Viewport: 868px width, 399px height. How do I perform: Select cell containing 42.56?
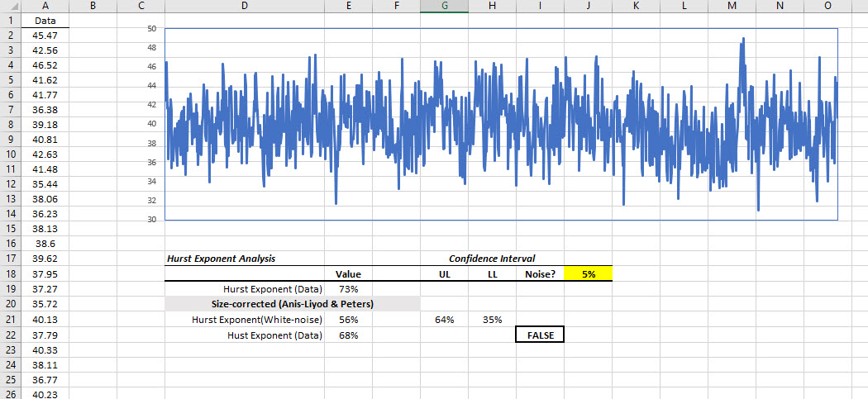45,50
